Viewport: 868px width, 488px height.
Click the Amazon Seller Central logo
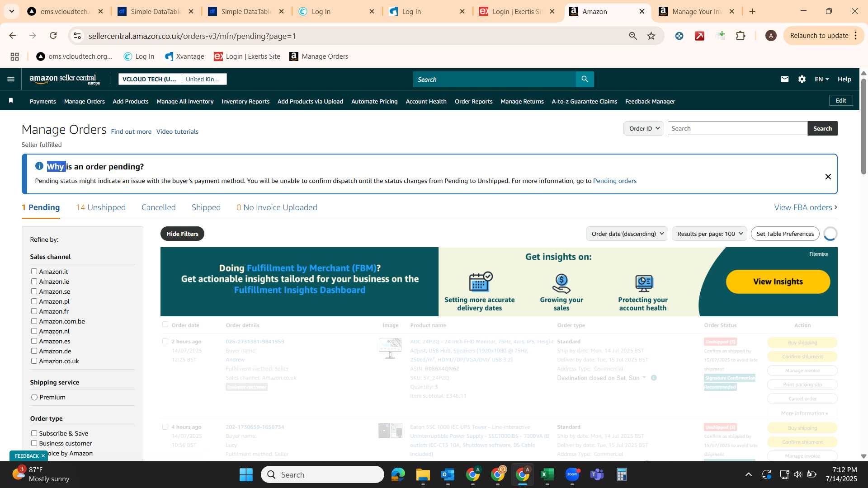click(65, 80)
